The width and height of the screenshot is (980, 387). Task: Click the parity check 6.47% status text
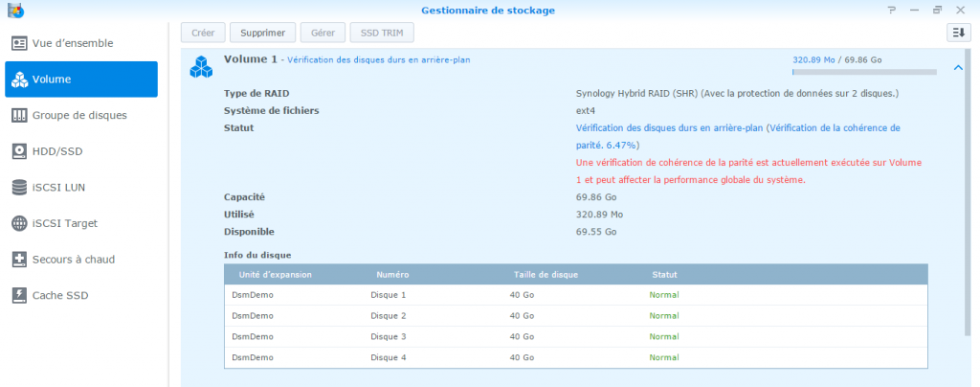pos(738,136)
